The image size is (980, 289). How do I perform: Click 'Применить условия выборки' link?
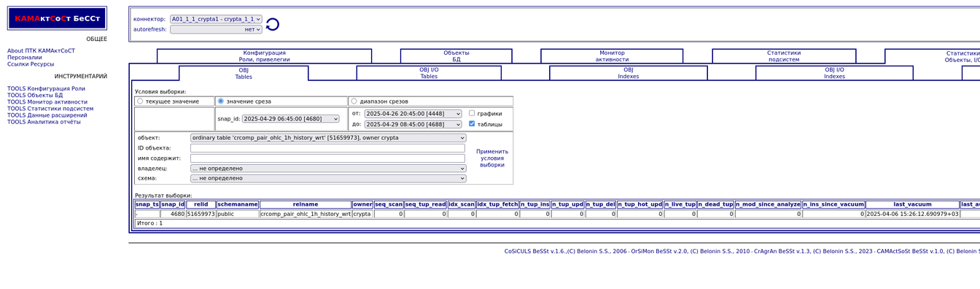click(x=492, y=158)
